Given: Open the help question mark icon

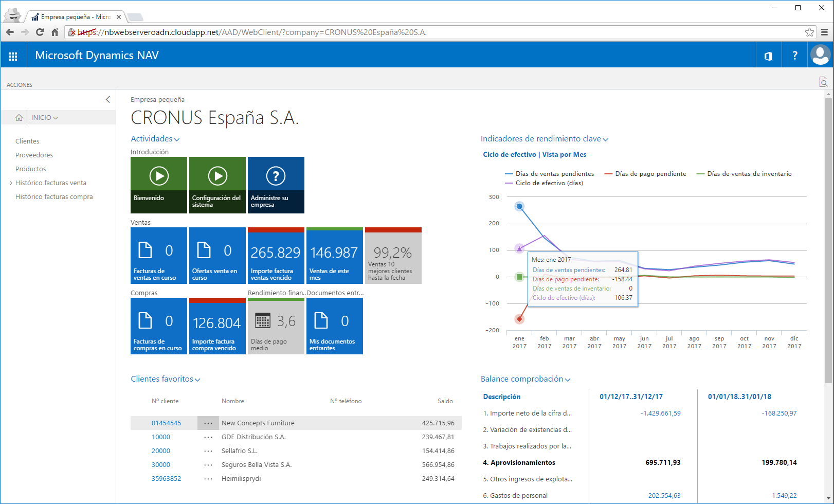Looking at the screenshot, I should coord(794,56).
